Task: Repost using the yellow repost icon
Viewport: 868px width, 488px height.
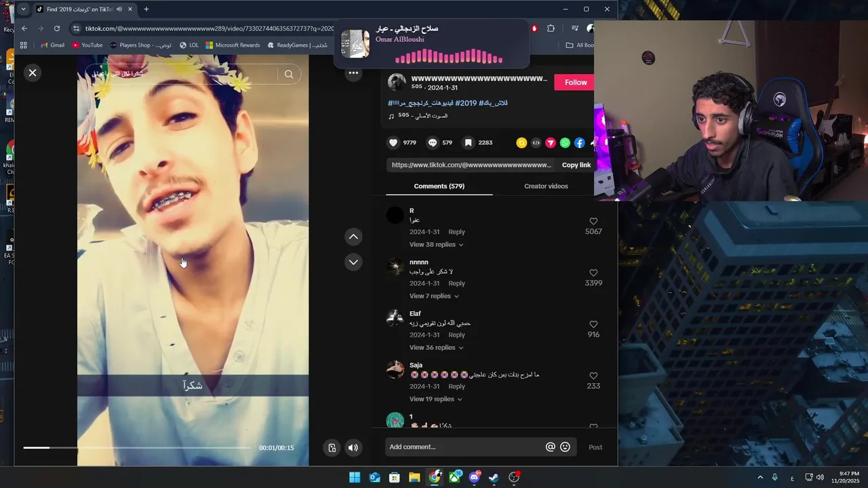Action: 521,142
